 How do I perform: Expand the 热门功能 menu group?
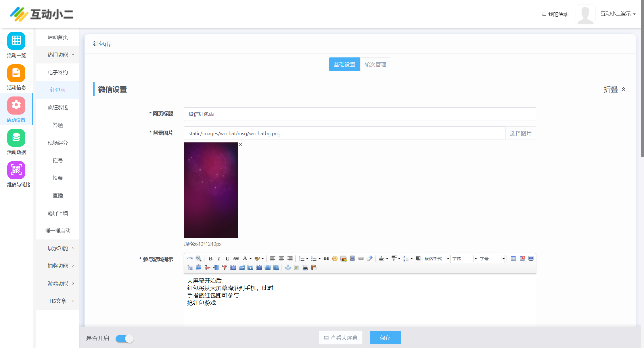coord(58,55)
